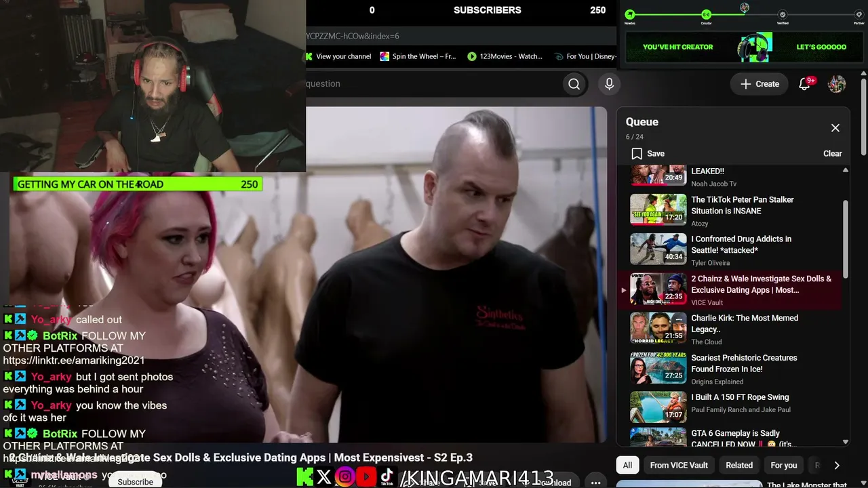Click the queue scrollbar thumb
This screenshot has width=868, height=488.
(845, 239)
